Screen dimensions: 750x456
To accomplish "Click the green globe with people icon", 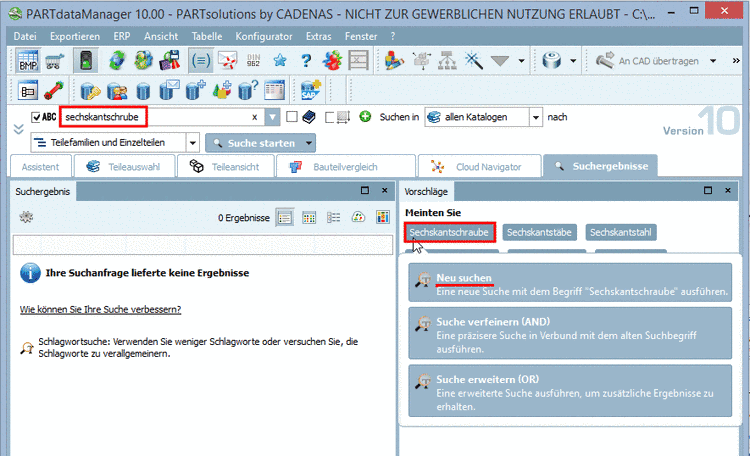I will pyautogui.click(x=143, y=61).
